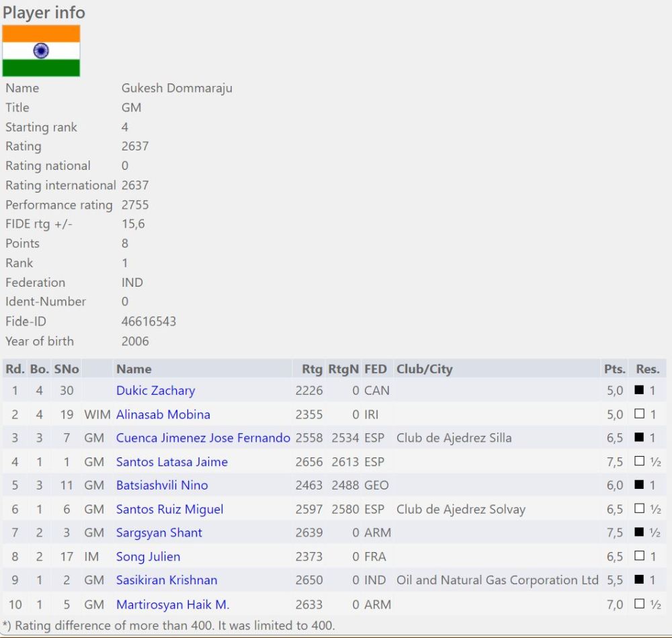
Task: View Song Julien player details
Action: (x=148, y=557)
